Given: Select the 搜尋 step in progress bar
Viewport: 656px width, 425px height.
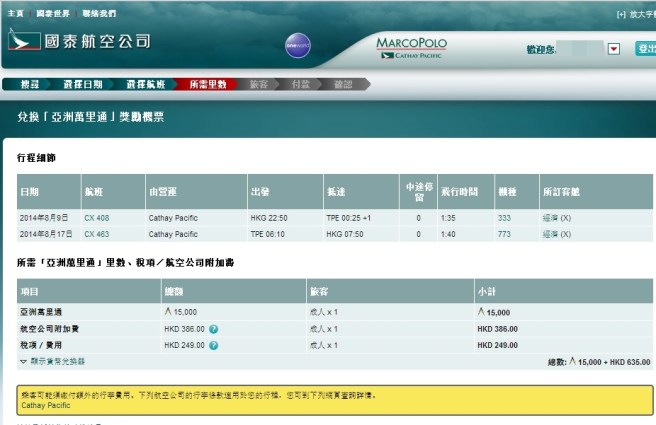Looking at the screenshot, I should point(31,85).
